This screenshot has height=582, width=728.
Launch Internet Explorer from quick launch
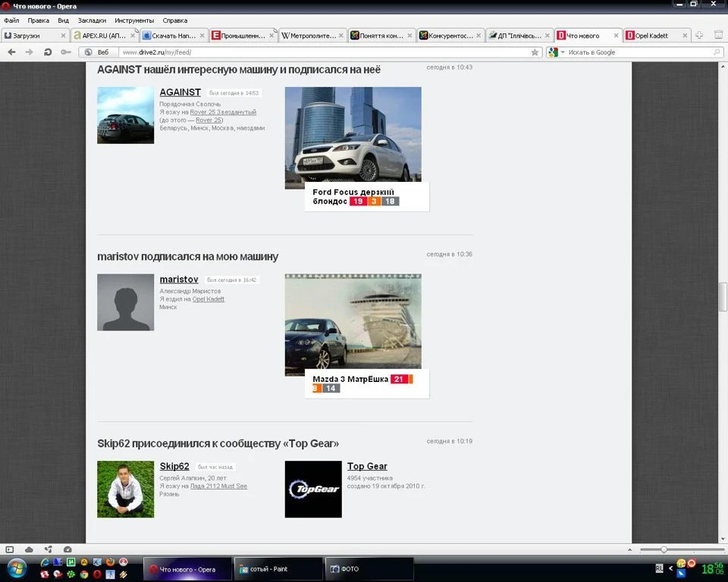point(45,562)
